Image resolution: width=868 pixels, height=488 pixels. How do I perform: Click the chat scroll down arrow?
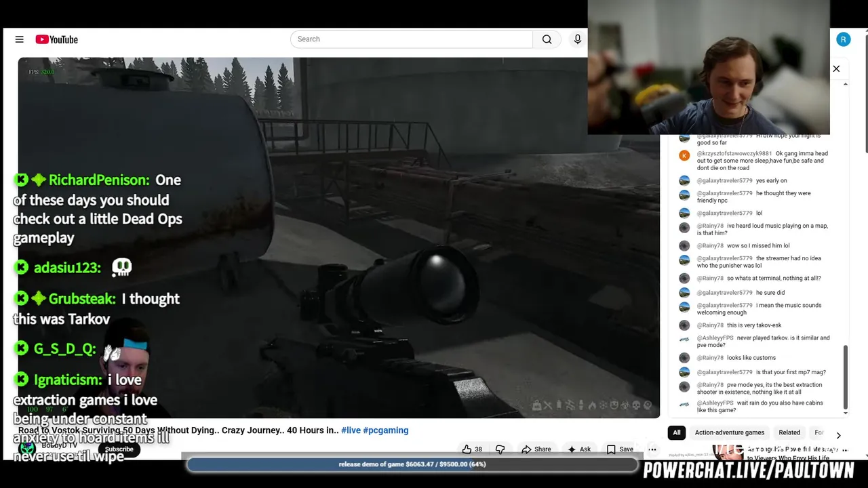tap(845, 413)
